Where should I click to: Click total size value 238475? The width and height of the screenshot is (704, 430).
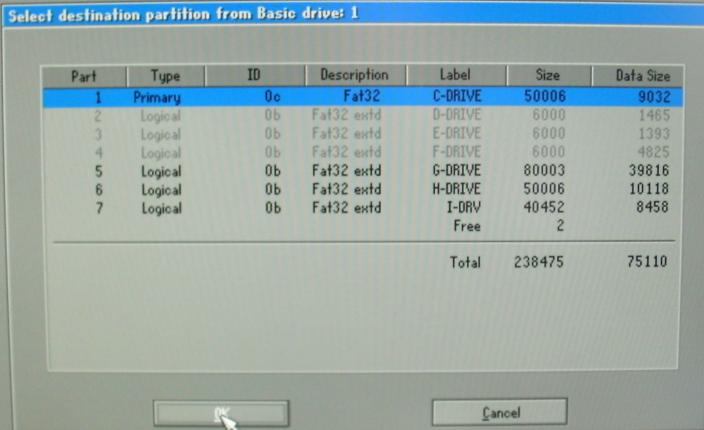click(x=539, y=262)
